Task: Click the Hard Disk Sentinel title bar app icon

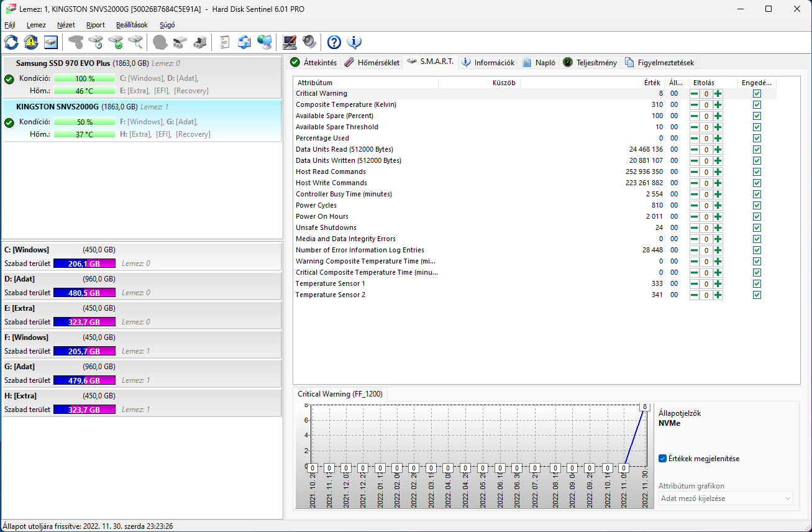Action: coord(11,9)
